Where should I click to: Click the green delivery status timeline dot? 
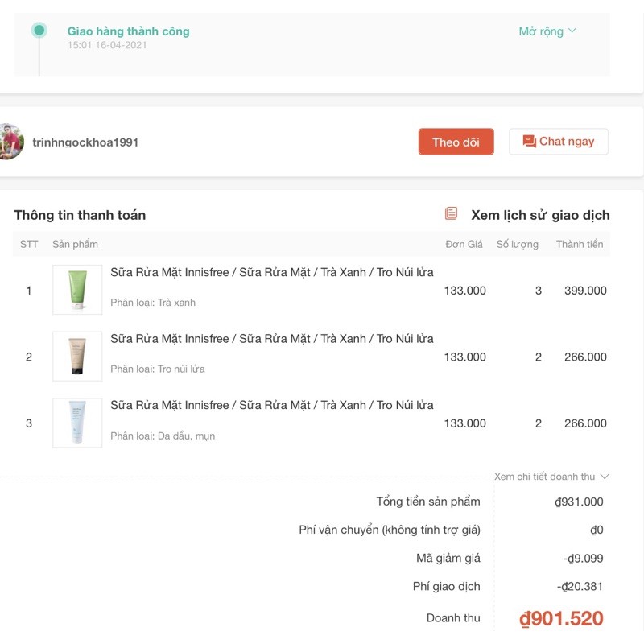pyautogui.click(x=39, y=31)
